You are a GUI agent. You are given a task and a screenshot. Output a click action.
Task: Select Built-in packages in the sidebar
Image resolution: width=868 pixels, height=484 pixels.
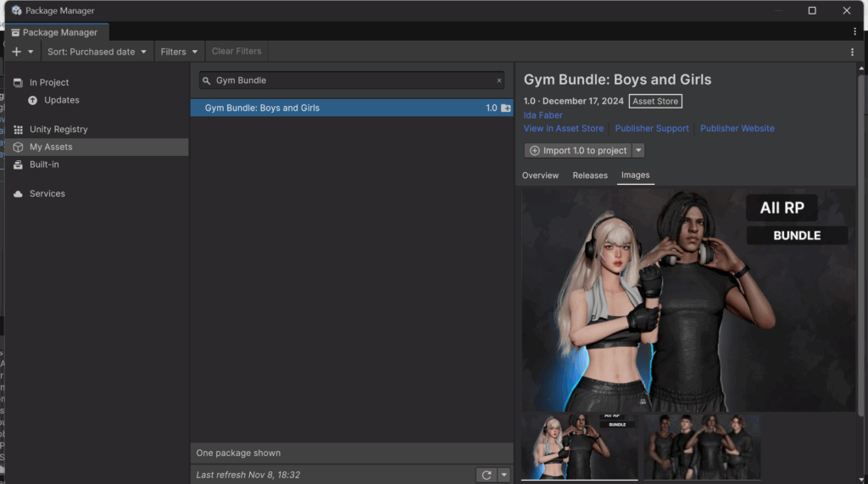[44, 164]
